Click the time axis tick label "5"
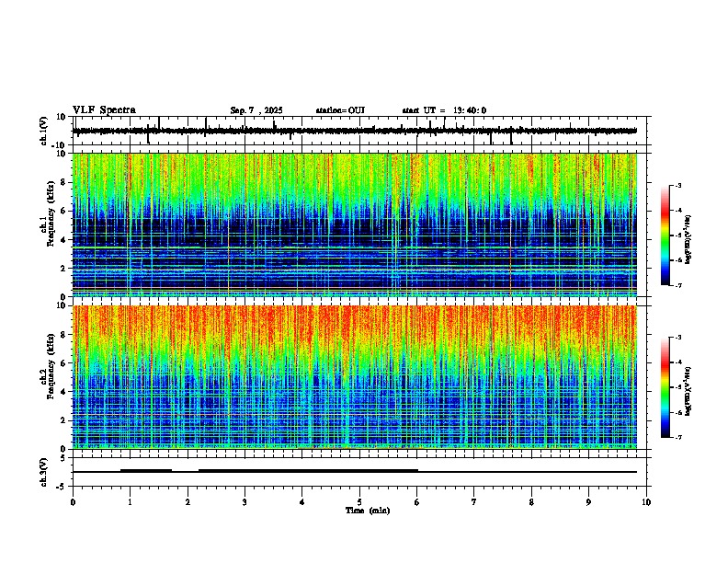Image resolution: width=728 pixels, height=563 pixels. click(359, 502)
